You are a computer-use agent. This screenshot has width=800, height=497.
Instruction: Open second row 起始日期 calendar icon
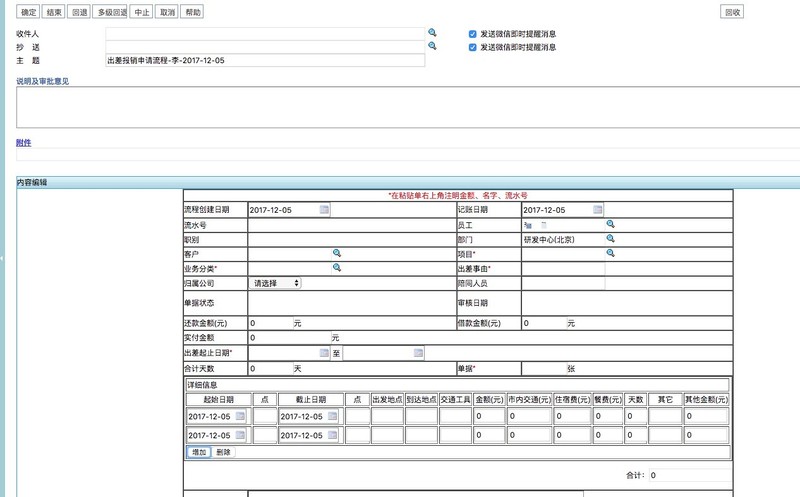point(240,435)
